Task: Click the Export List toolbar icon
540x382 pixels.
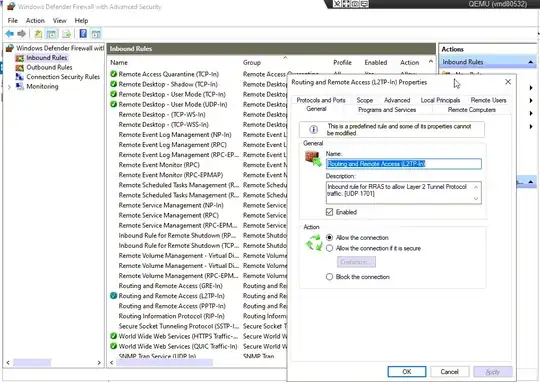Action: 66,34
